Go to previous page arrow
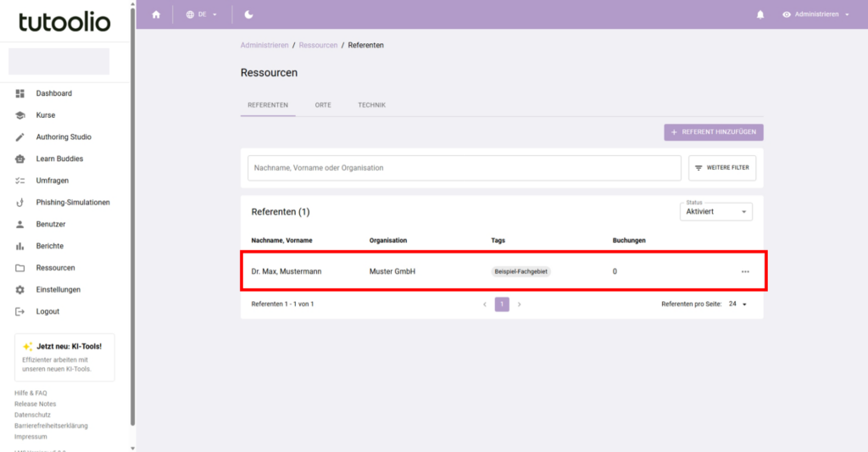868x452 pixels. [x=485, y=304]
